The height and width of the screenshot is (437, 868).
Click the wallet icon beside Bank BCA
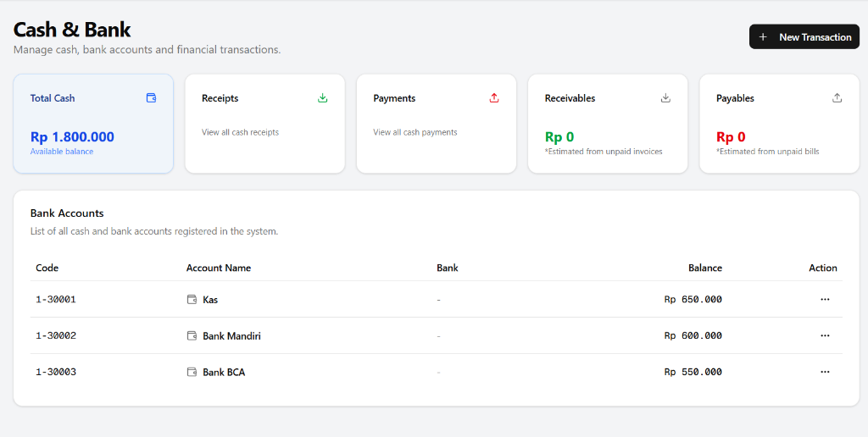[x=192, y=373]
